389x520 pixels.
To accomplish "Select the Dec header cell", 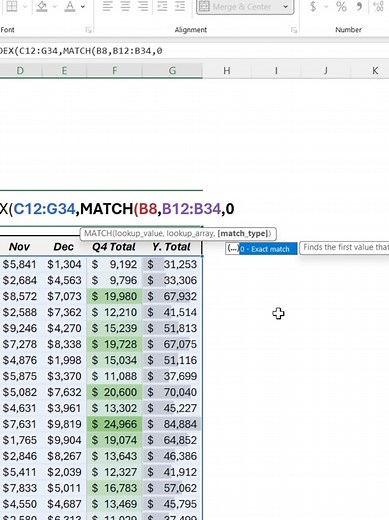I will click(x=63, y=247).
